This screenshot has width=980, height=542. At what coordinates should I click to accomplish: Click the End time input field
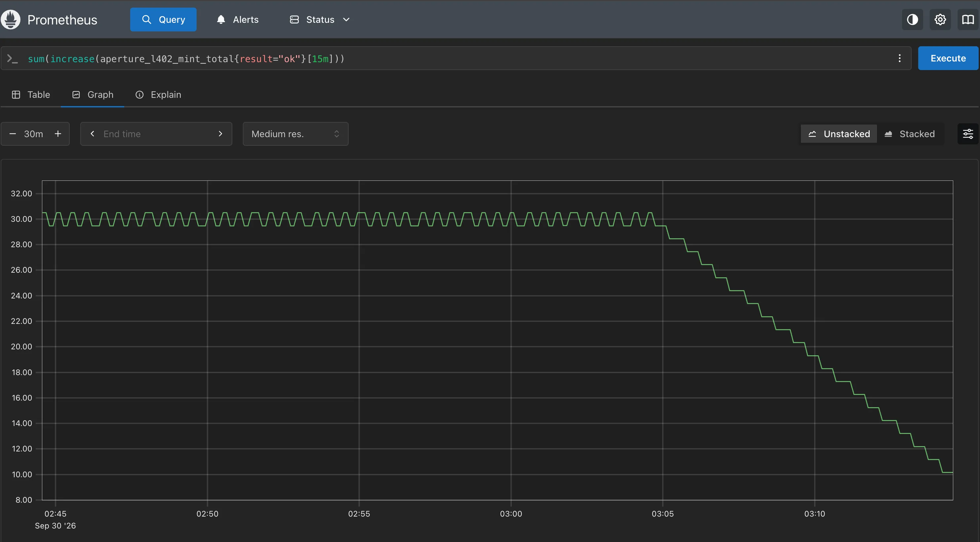pos(156,134)
